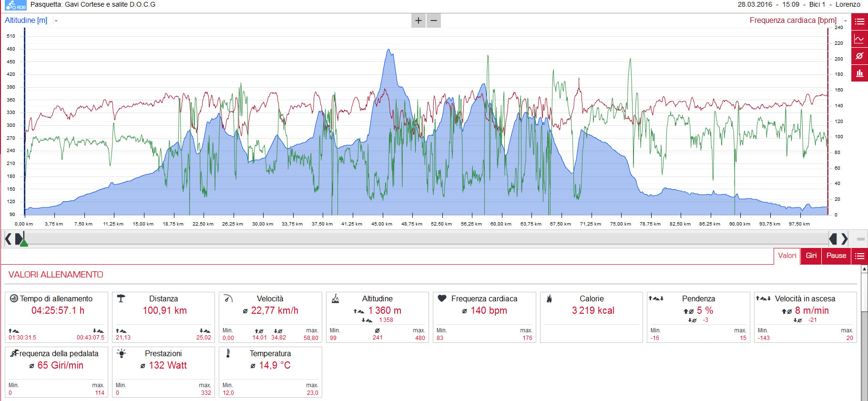The height and width of the screenshot is (401, 868).
Task: Switch to the Giri tab
Action: click(x=811, y=256)
